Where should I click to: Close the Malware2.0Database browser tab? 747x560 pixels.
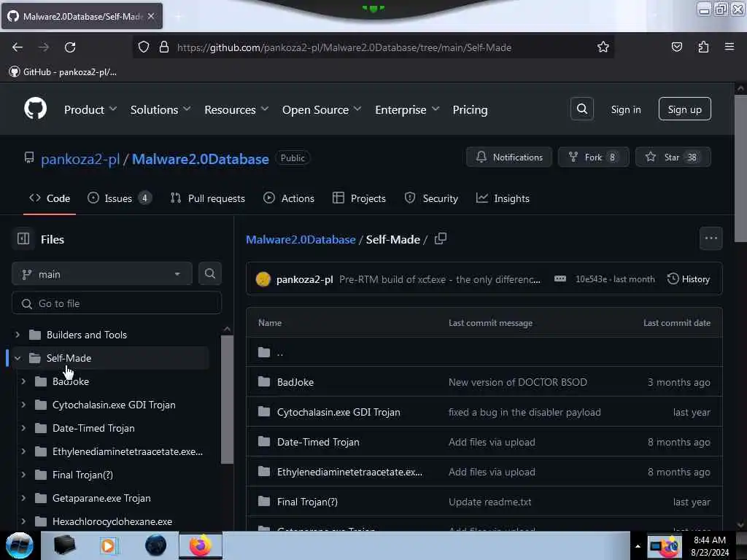151,16
